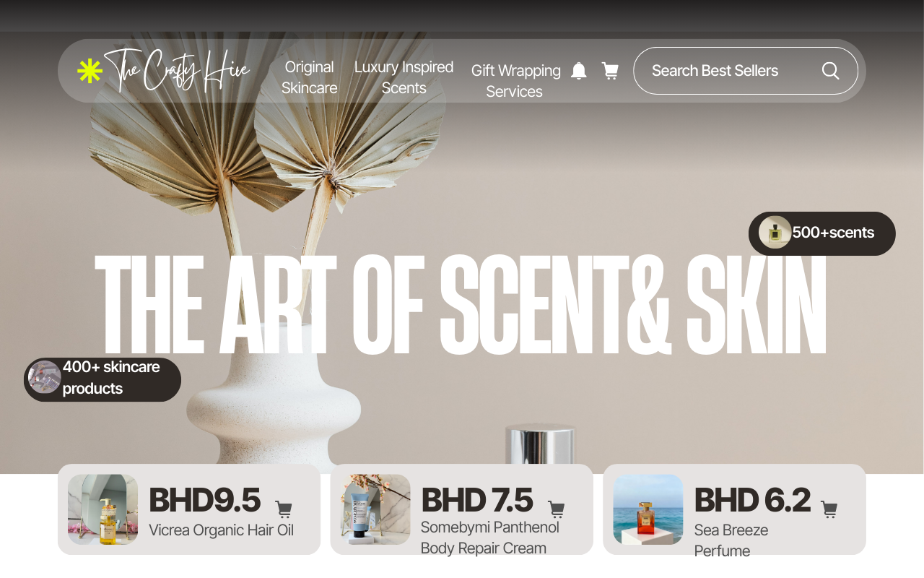Click the search magnifier icon
The image size is (924, 578).
click(830, 70)
